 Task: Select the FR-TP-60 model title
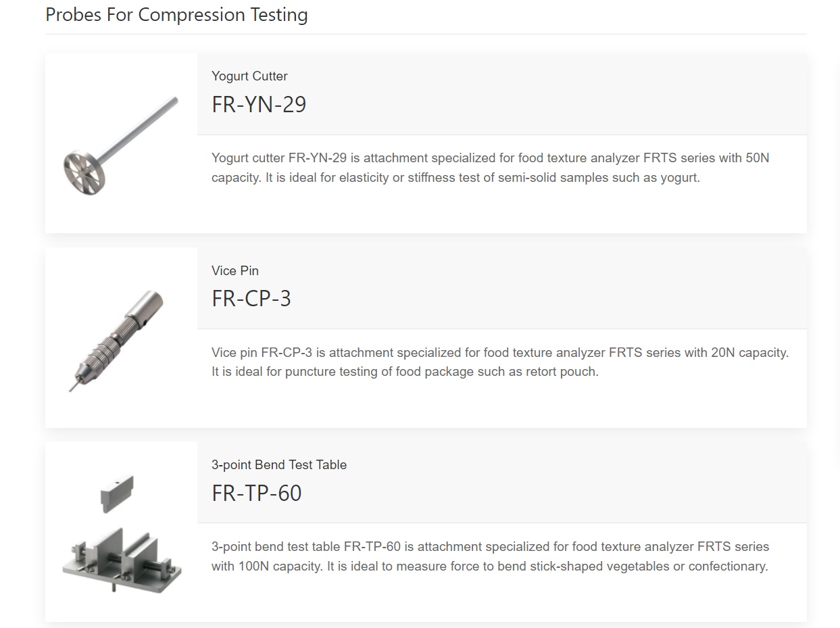[257, 493]
